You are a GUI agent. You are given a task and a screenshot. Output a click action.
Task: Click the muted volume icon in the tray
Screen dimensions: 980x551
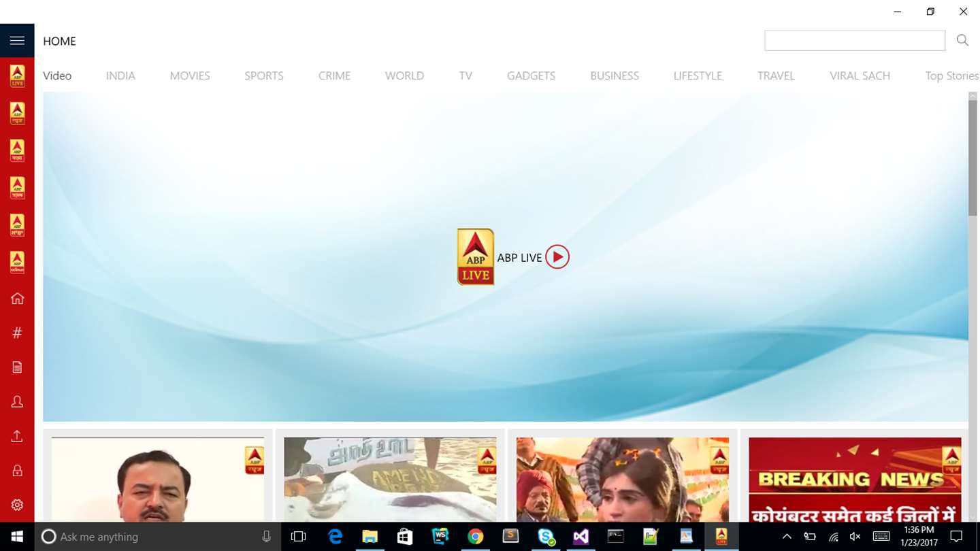(855, 537)
